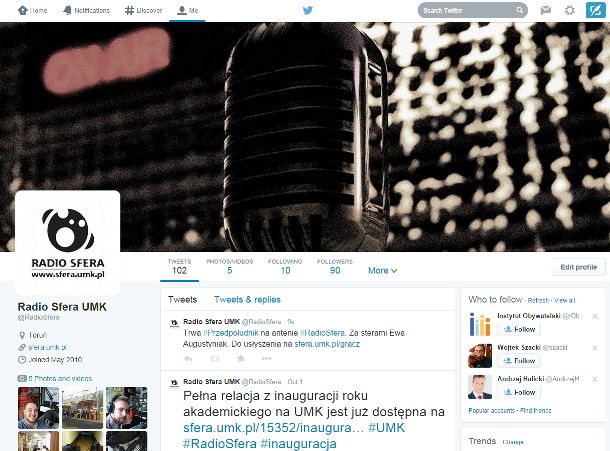The height and width of the screenshot is (451, 610).
Task: Open Instytut Obywatelski avatar
Action: click(x=480, y=324)
